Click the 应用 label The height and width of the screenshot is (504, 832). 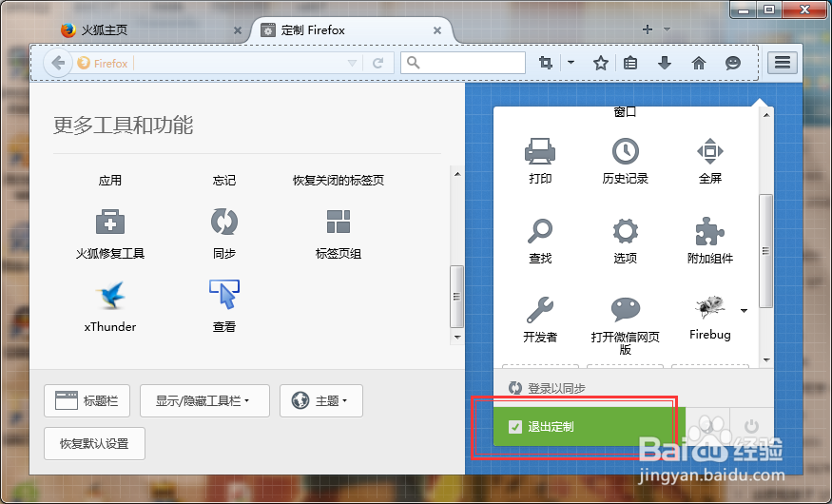110,181
